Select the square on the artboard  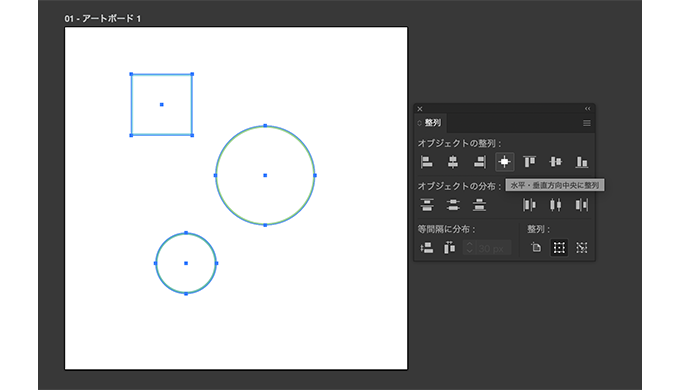162,105
